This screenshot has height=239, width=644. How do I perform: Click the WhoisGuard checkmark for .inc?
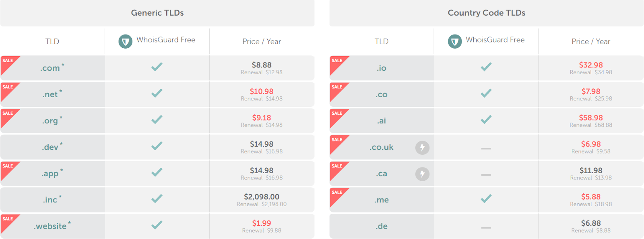157,198
